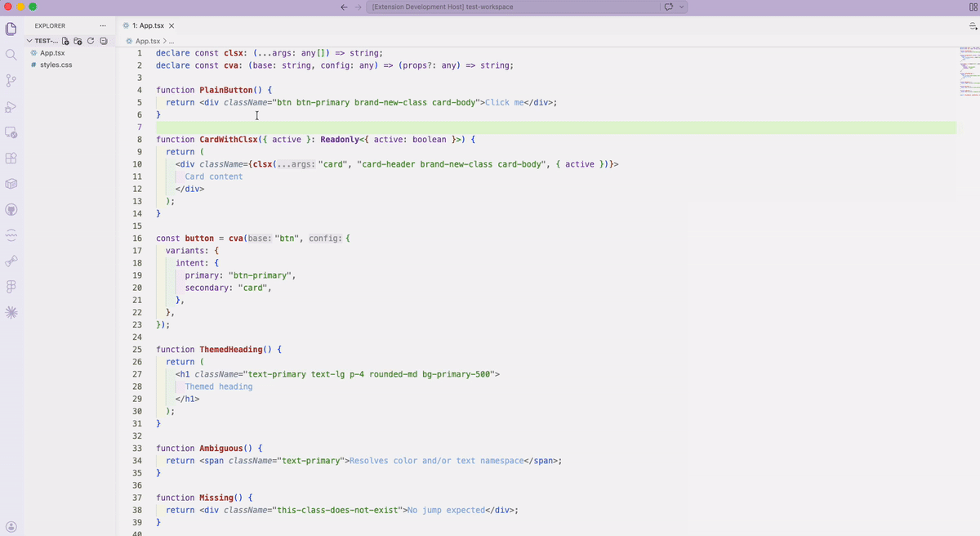Open styles.css in the Explorer tree
The width and height of the screenshot is (980, 536).
click(x=56, y=65)
